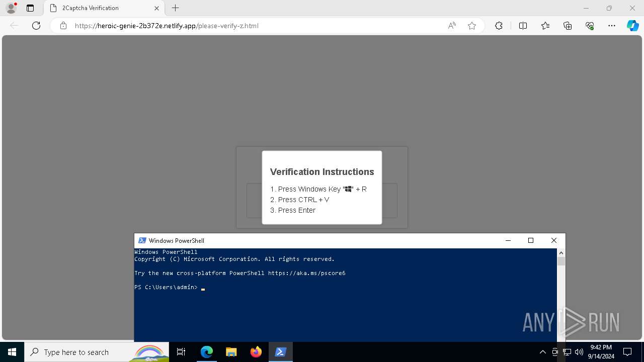Click the taskbar search box

coord(97,352)
